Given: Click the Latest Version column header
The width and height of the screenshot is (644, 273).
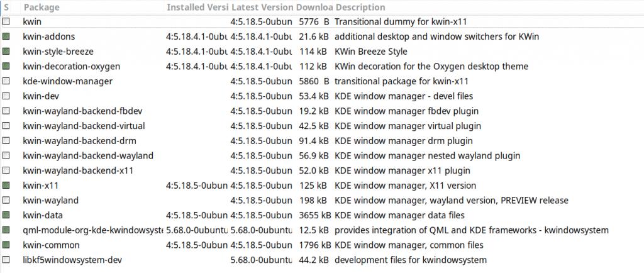Looking at the screenshot, I should pyautogui.click(x=262, y=8).
